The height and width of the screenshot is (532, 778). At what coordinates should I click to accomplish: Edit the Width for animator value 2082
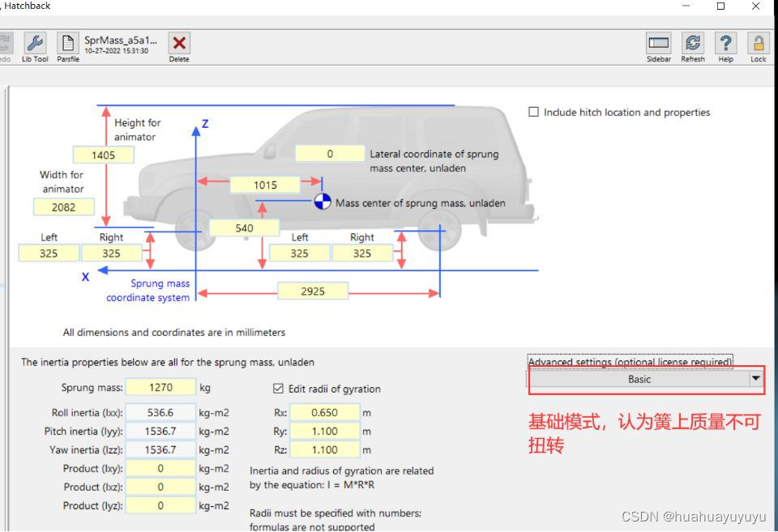[63, 206]
